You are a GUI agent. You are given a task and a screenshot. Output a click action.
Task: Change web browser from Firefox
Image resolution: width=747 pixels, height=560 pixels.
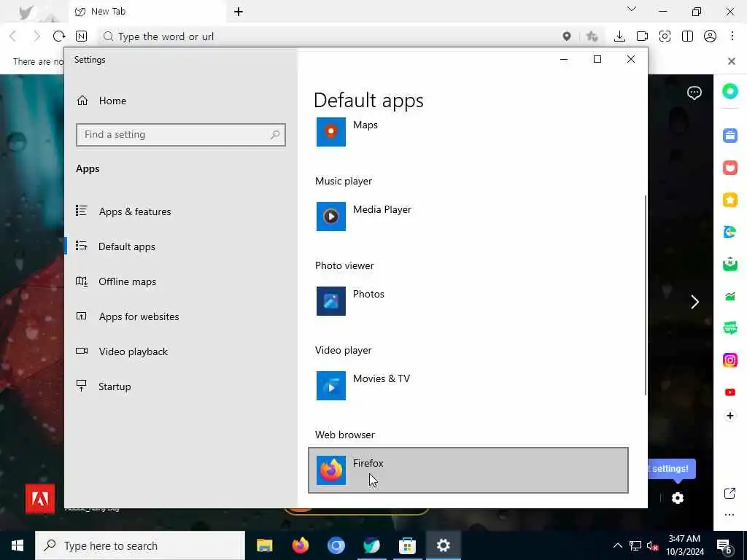tap(468, 470)
